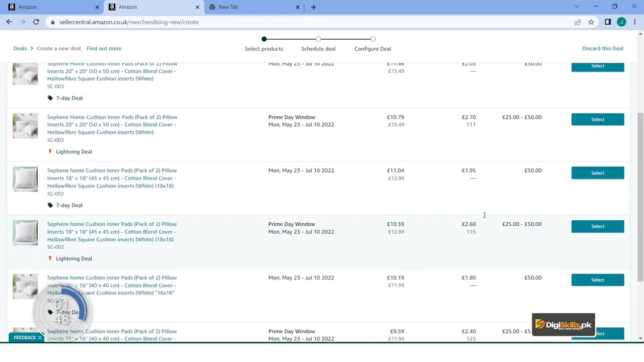Screen dimensions: 644x362
Task: Select the SC-002 7-day Deal at £11.04
Action: point(598,173)
